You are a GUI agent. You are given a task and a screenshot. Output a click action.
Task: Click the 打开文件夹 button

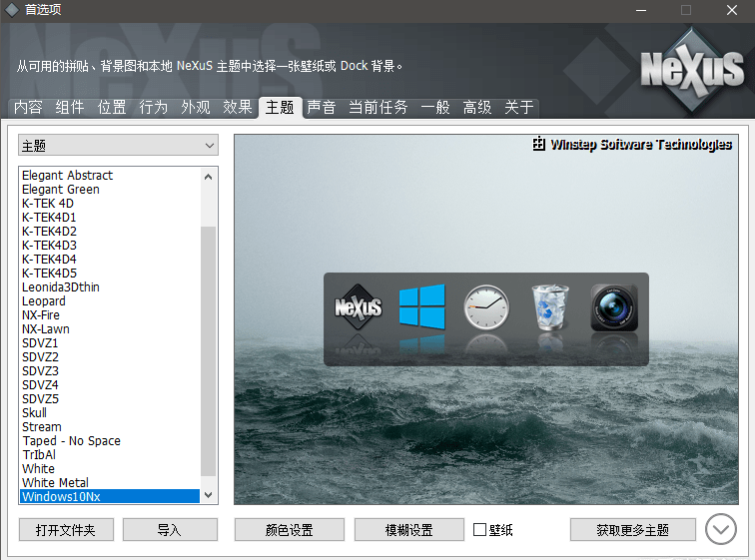point(66,530)
